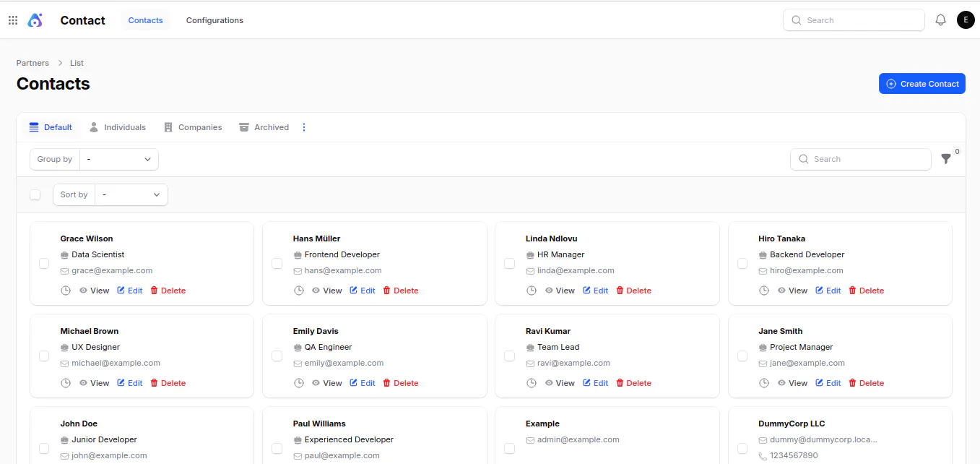Click email admin@example.com on Example card
The image size is (980, 464).
click(x=578, y=439)
